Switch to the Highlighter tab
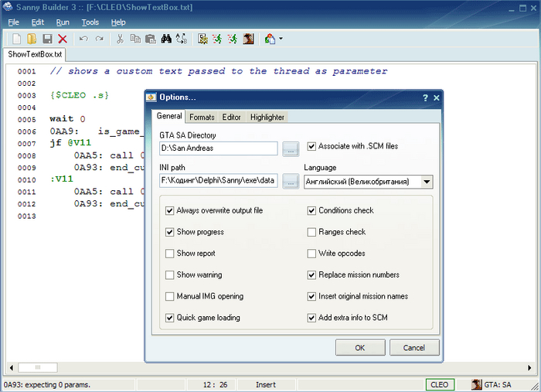The width and height of the screenshot is (541, 392). [267, 118]
